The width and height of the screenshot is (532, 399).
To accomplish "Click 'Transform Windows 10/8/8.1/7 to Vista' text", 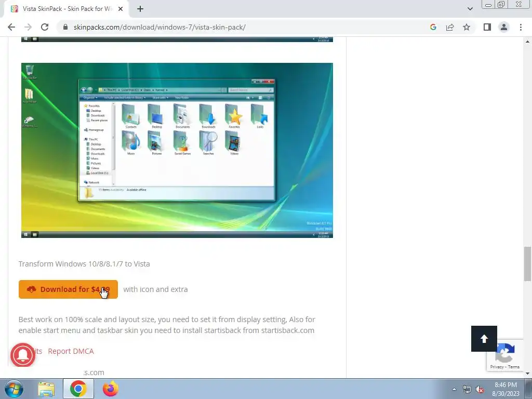I will [x=84, y=264].
